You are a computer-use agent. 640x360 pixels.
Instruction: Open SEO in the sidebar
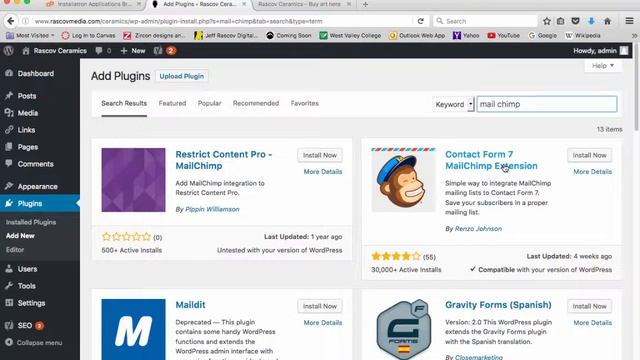pos(25,325)
